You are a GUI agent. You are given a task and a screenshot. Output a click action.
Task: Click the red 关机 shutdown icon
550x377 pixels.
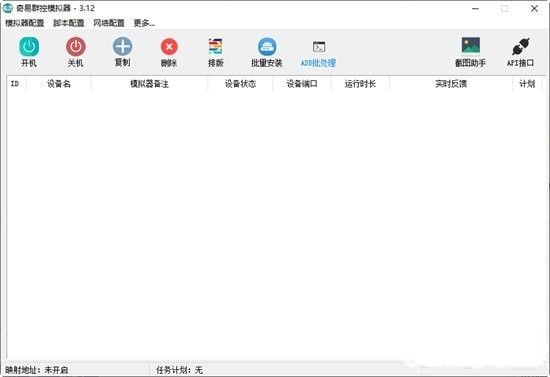point(75,46)
